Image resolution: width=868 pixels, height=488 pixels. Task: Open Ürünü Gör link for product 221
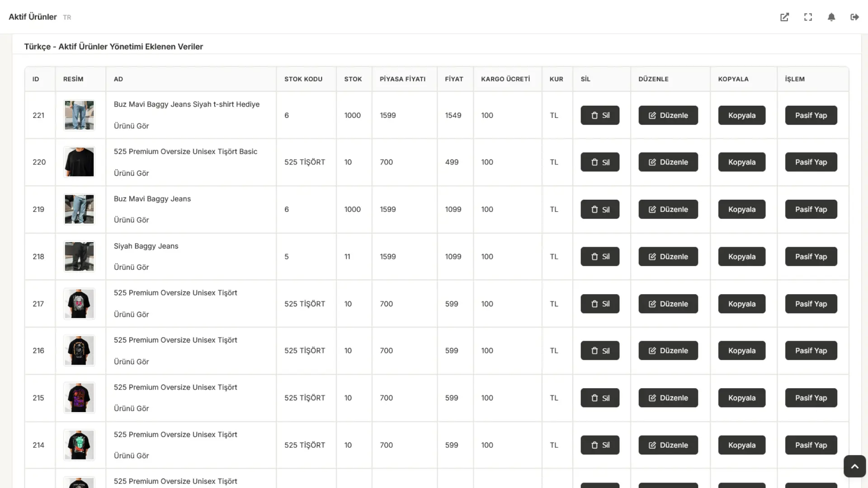tap(131, 126)
